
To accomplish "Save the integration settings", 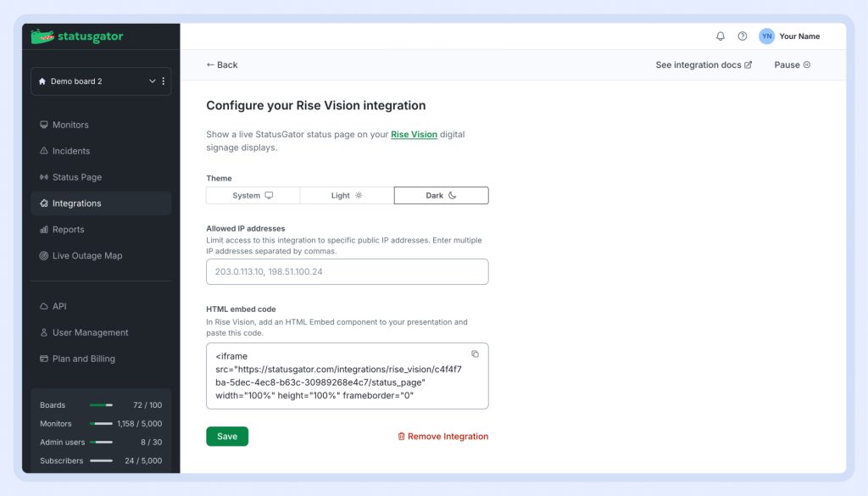I will pos(227,436).
